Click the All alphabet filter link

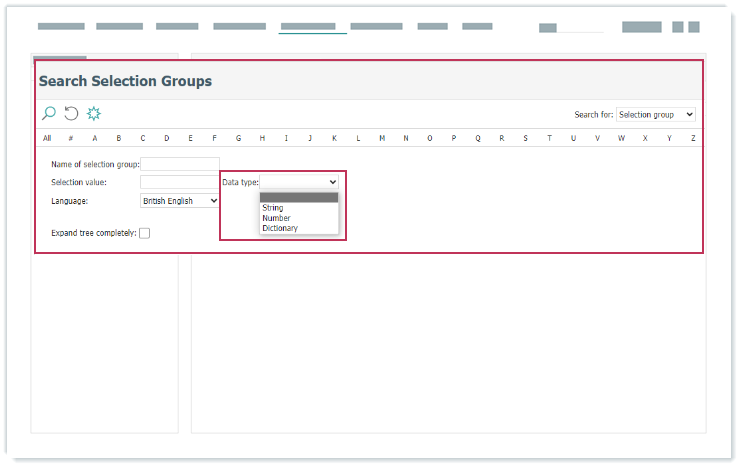click(47, 138)
